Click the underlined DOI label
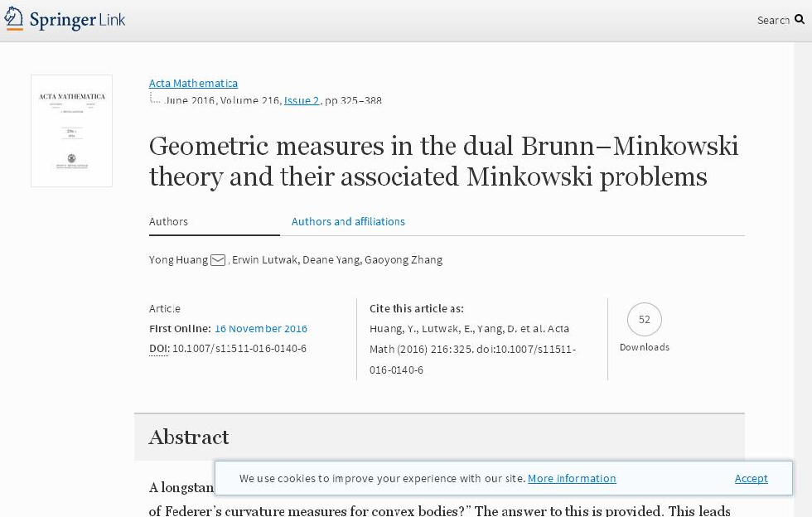Screen dimensions: 812x517 (x=158, y=348)
